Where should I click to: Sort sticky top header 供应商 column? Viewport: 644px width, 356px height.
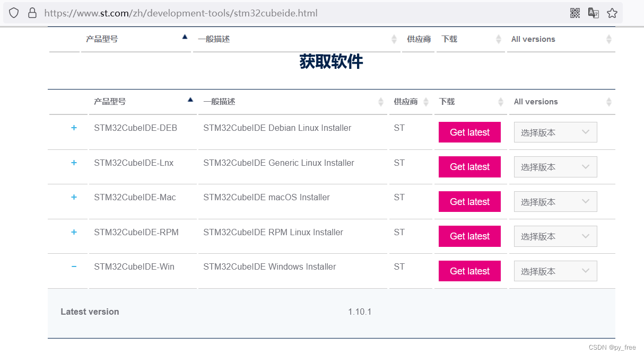tap(418, 39)
